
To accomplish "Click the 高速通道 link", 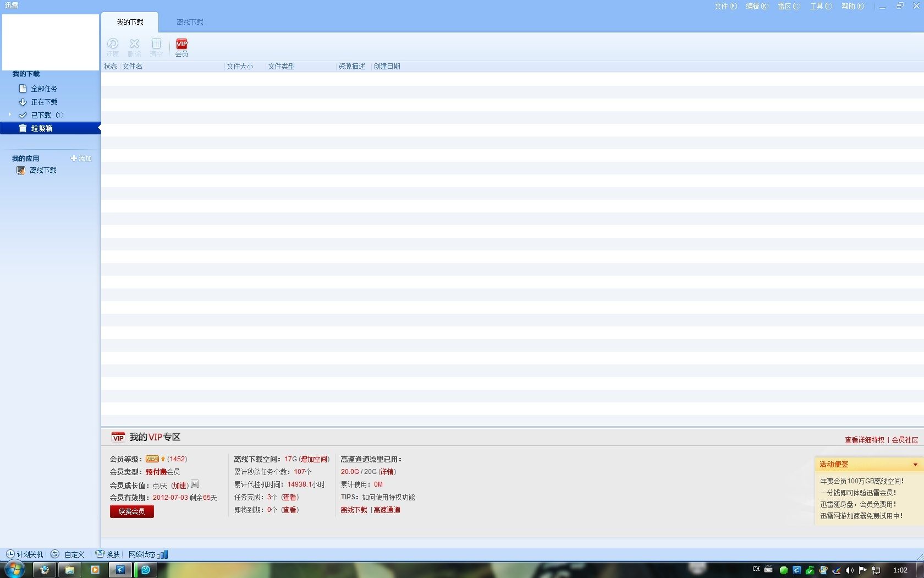I will (387, 510).
